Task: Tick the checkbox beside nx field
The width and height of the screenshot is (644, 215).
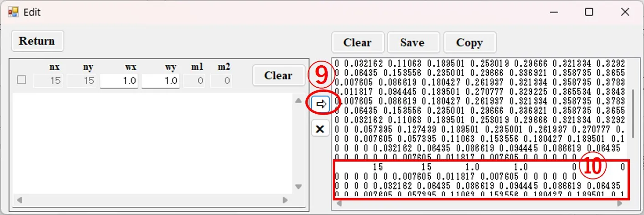Action: click(21, 80)
